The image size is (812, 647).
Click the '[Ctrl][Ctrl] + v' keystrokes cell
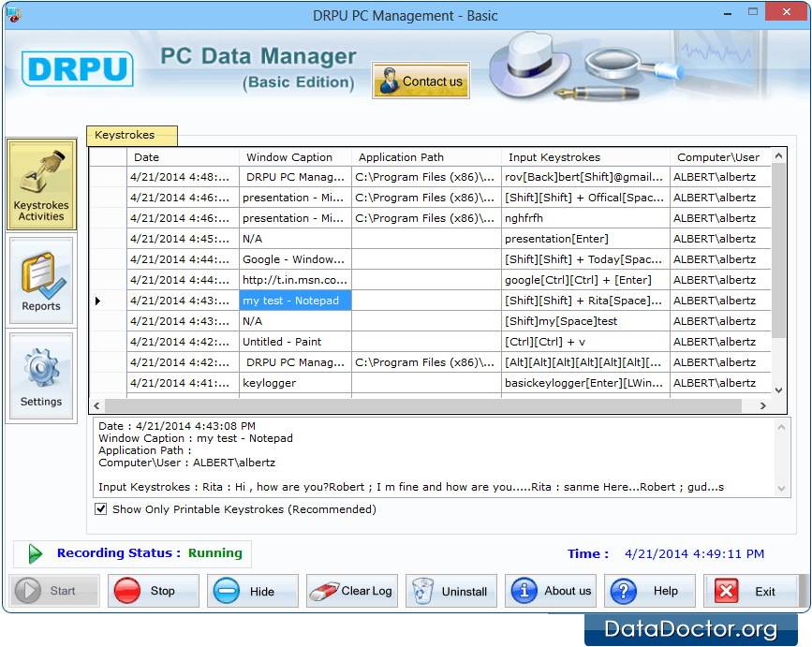(585, 342)
